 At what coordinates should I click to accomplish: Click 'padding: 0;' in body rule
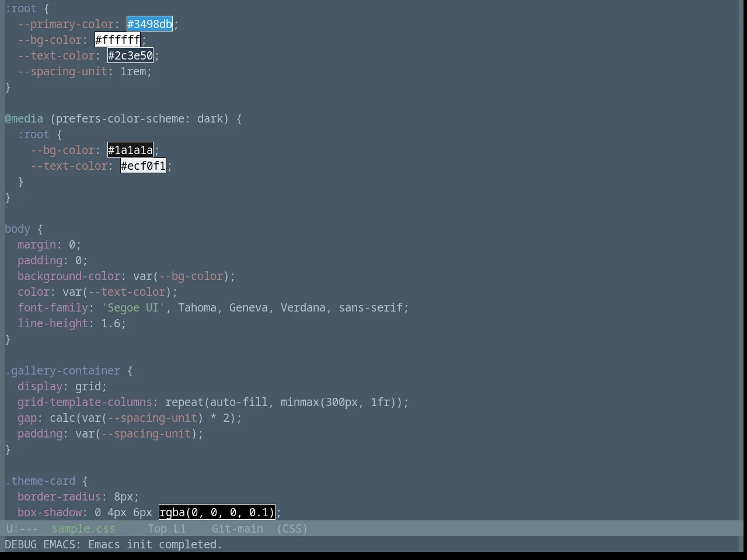53,260
